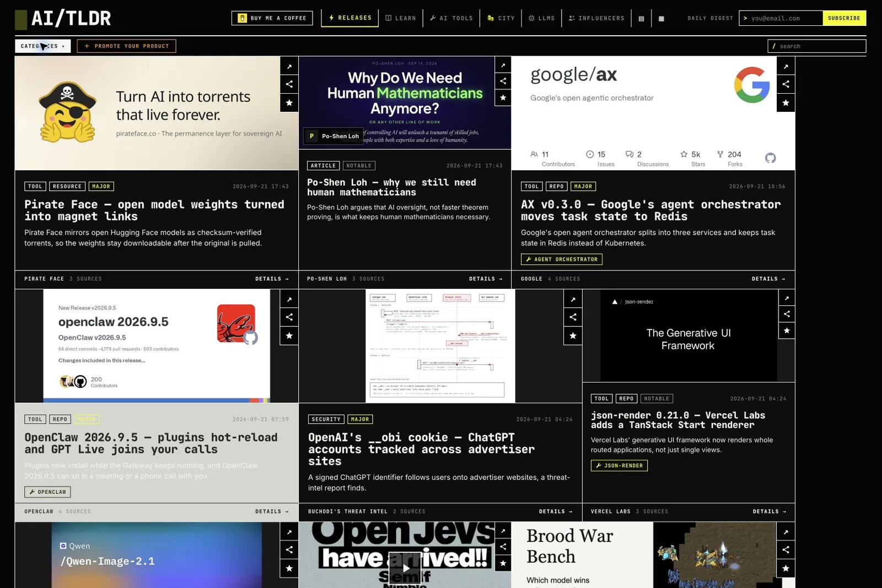882x588 pixels.
Task: Click the Subscribe button
Action: 844,18
